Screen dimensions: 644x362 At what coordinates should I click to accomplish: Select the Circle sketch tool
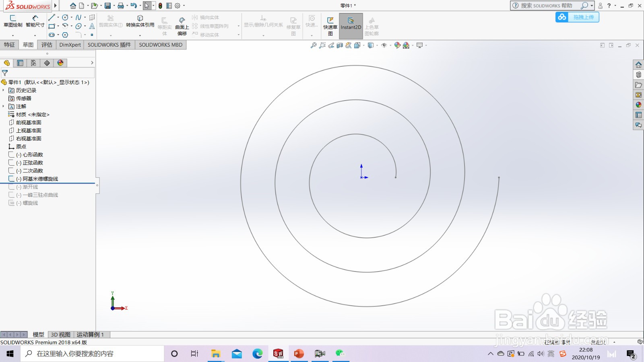65,17
